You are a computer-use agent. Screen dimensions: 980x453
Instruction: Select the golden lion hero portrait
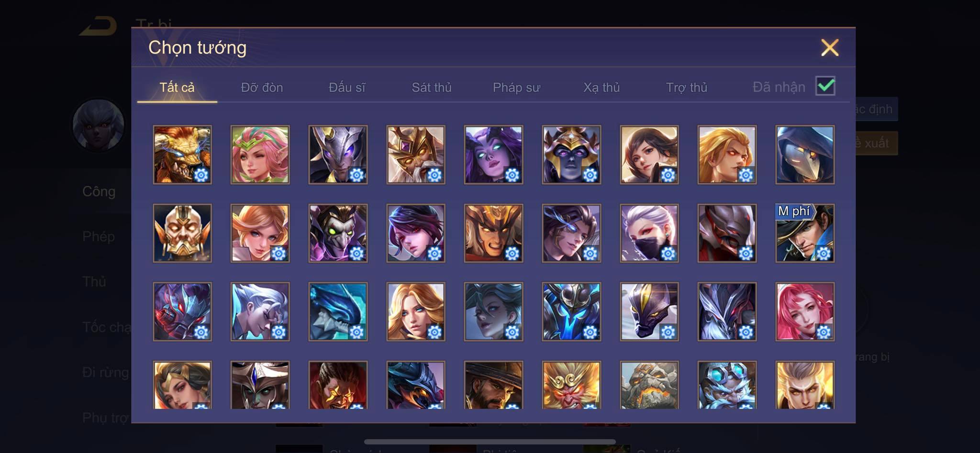click(182, 155)
